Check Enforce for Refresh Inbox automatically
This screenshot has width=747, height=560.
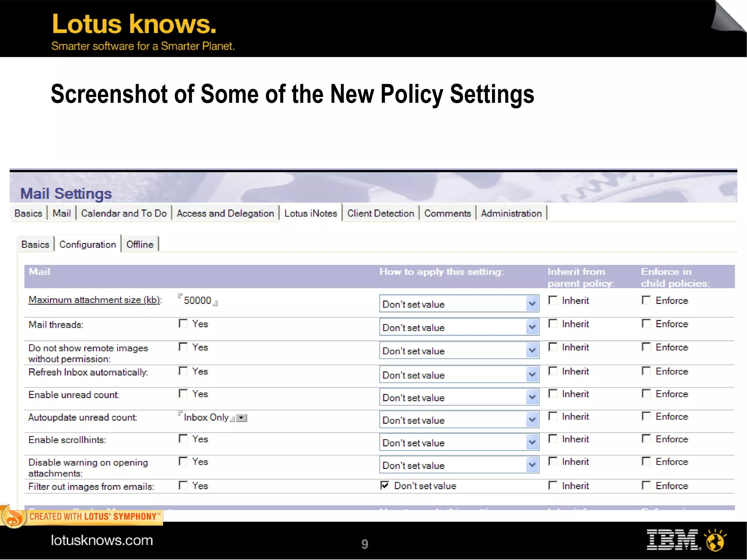click(646, 371)
